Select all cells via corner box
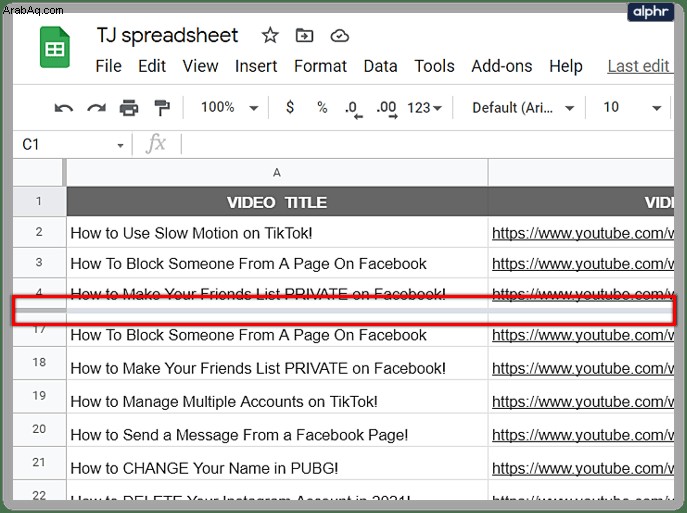 [x=39, y=173]
